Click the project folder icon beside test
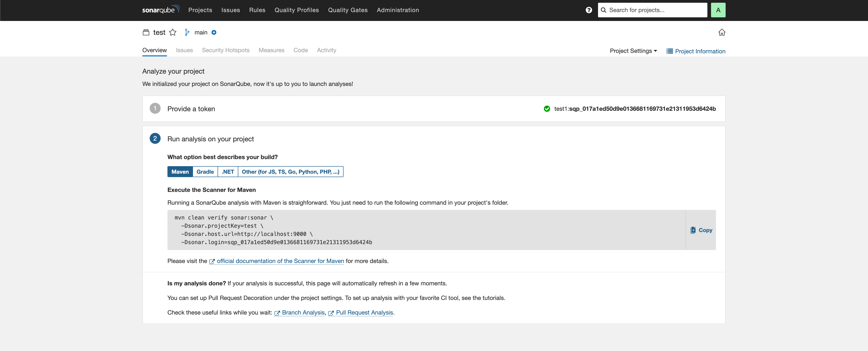Image resolution: width=868 pixels, height=351 pixels. (146, 32)
